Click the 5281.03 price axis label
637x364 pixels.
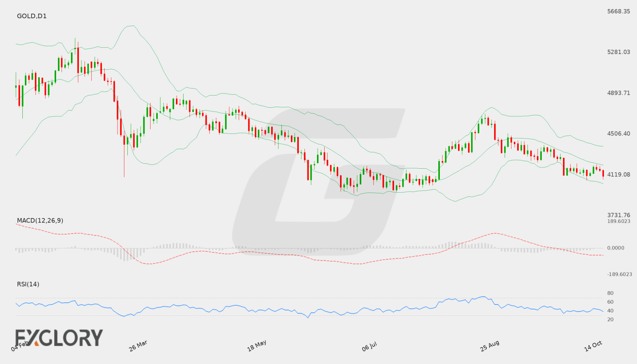coord(619,52)
